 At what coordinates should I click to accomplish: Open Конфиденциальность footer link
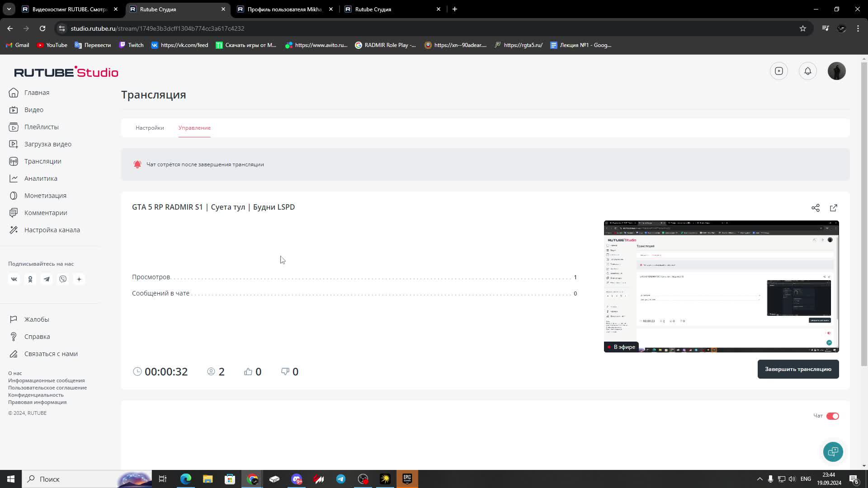point(36,395)
